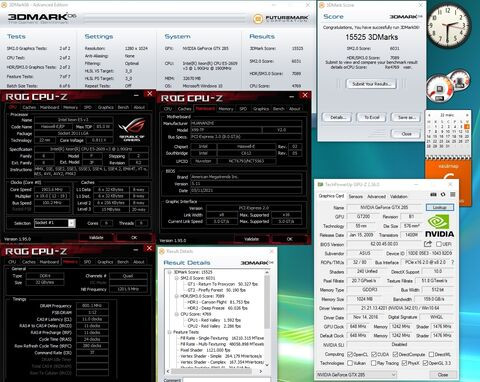Click the Submit Your Results button

371,84
